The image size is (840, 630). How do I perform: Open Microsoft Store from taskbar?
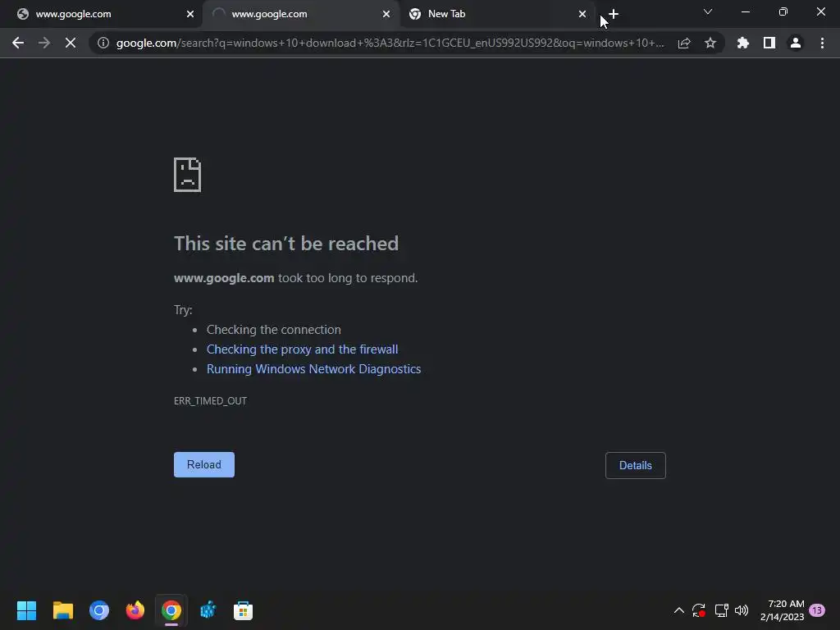(243, 610)
